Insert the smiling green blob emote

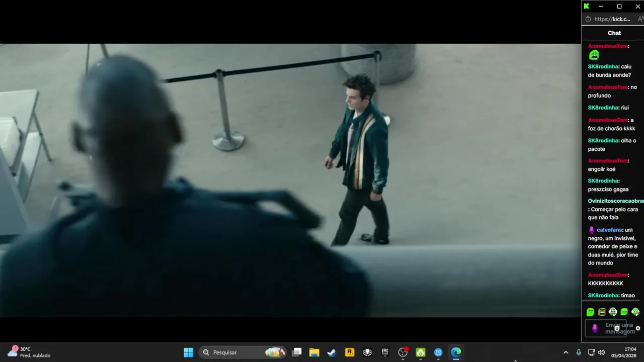[624, 312]
